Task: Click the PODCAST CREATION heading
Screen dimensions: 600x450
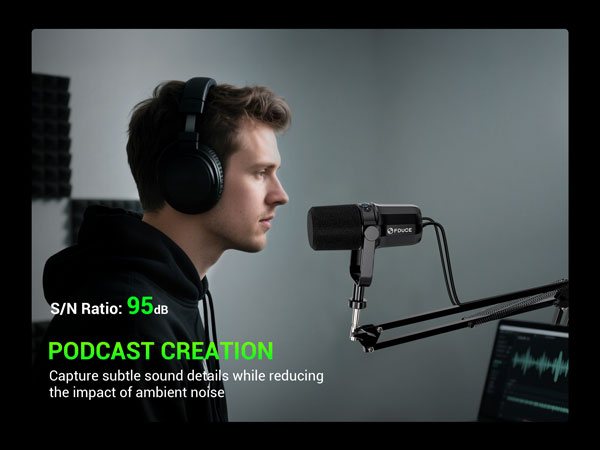Action: [160, 351]
